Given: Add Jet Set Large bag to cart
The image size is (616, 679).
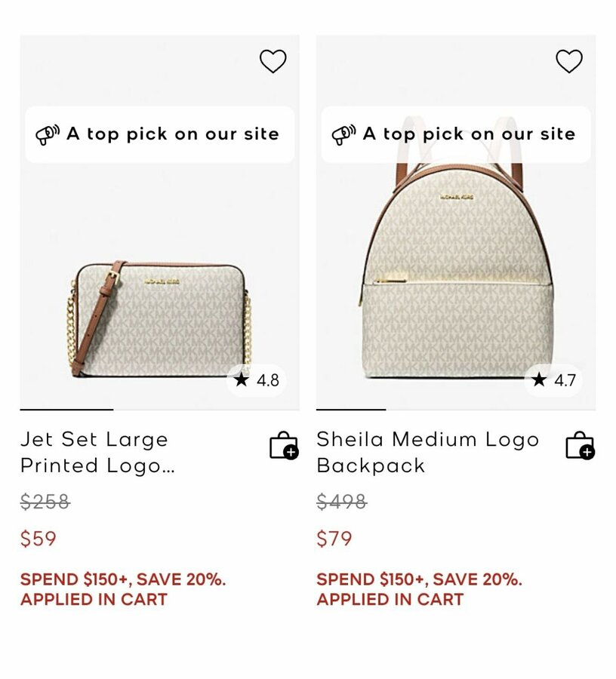Looking at the screenshot, I should [x=284, y=445].
